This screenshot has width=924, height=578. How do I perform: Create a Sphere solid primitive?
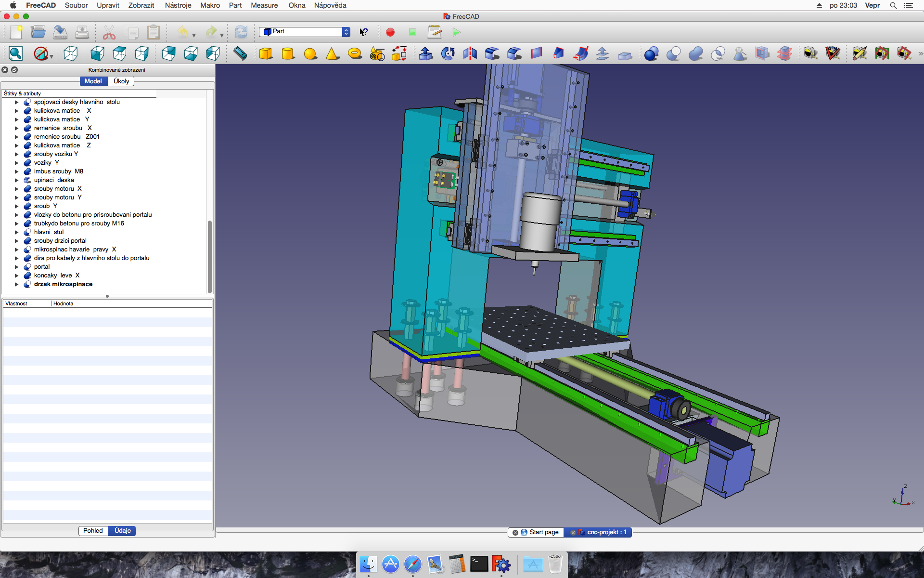click(310, 53)
